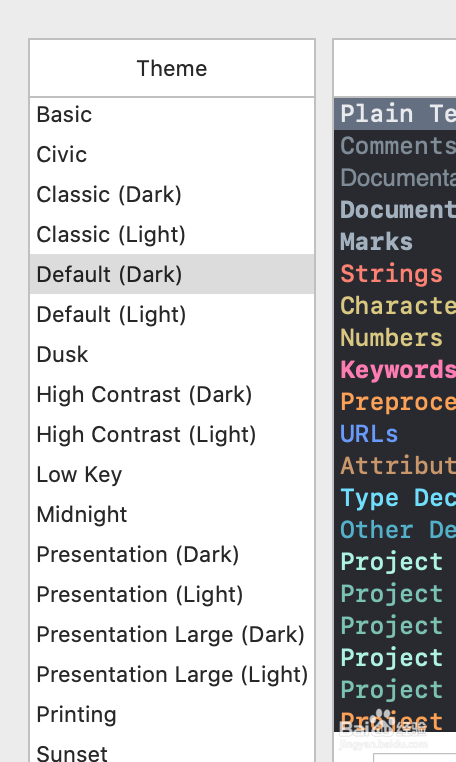Viewport: 456px width, 762px height.
Task: Select Classic (Dark) theme
Action: coord(172,195)
